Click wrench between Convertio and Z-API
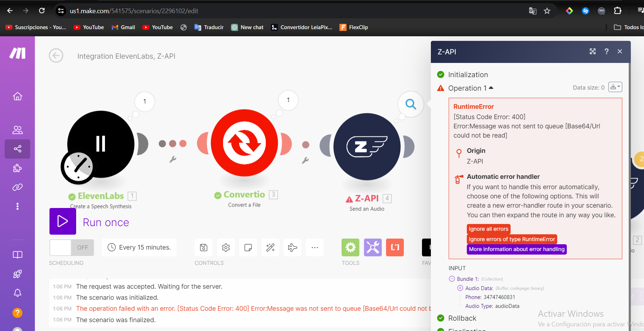This screenshot has height=331, width=644. 305,160
